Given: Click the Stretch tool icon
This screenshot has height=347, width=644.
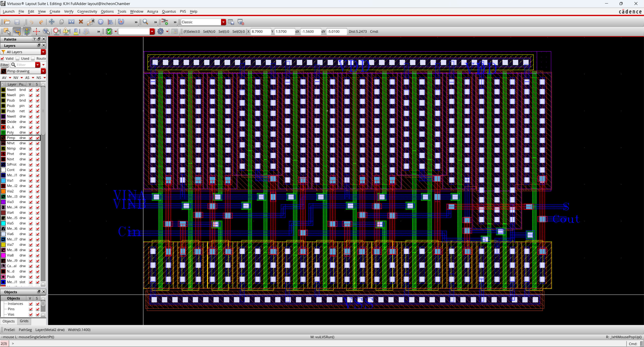Looking at the screenshot, I should [71, 22].
